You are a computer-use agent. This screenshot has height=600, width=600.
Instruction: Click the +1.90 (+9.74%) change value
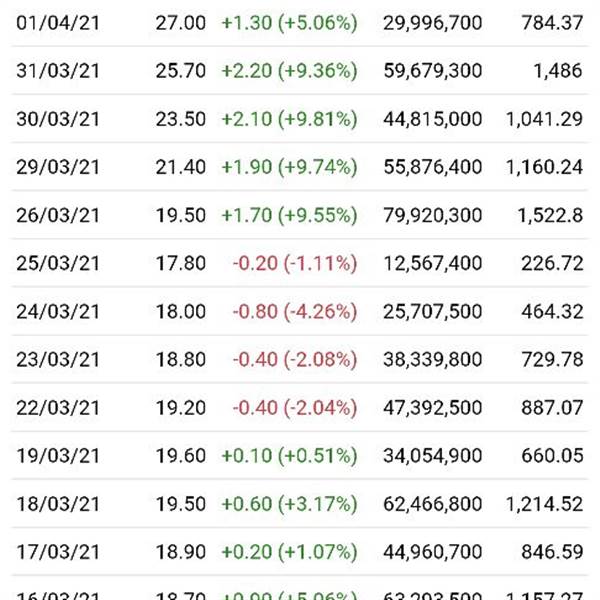(289, 167)
